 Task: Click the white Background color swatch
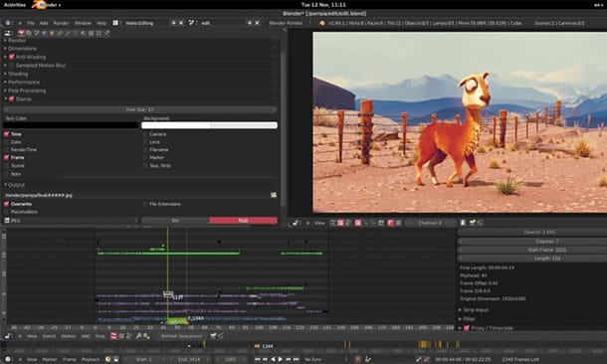click(x=209, y=125)
